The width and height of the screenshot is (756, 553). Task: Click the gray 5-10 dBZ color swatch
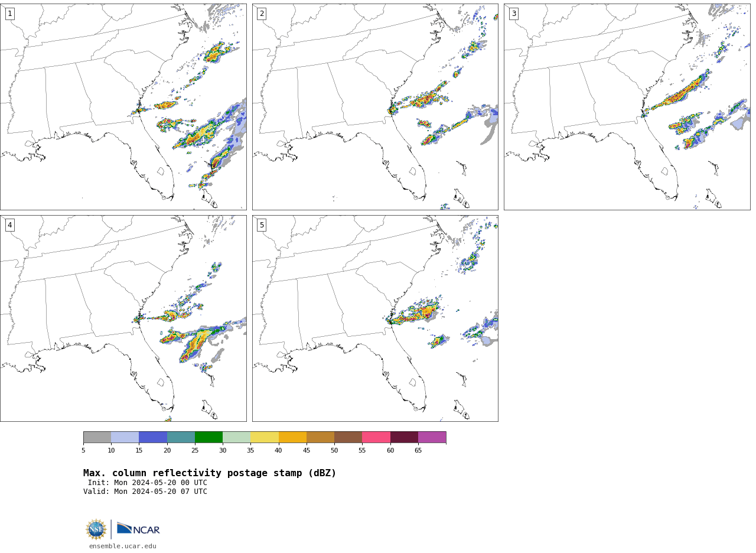point(97,437)
